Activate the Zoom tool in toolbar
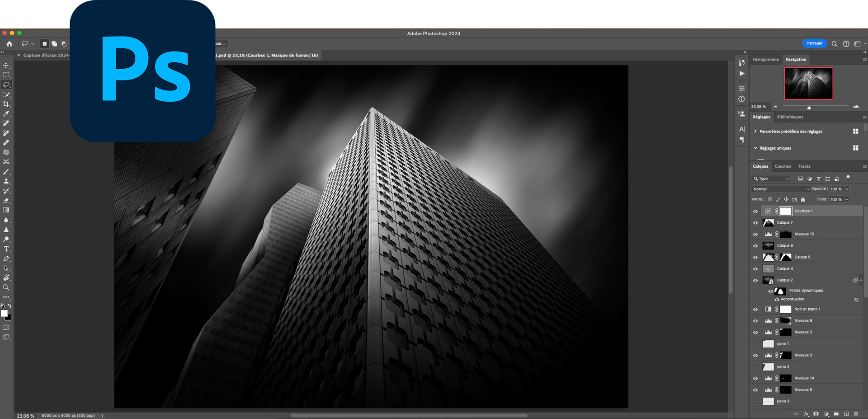The image size is (868, 419). pyautogui.click(x=6, y=287)
